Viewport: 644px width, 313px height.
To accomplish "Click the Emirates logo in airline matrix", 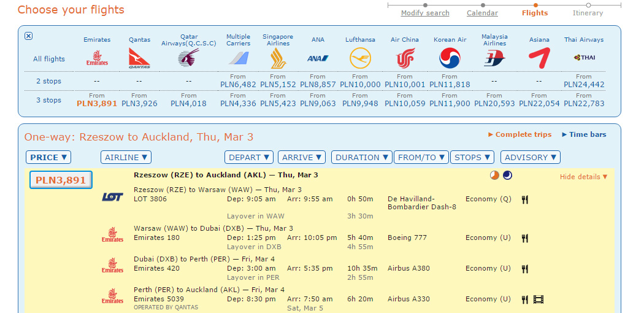I will pos(97,58).
